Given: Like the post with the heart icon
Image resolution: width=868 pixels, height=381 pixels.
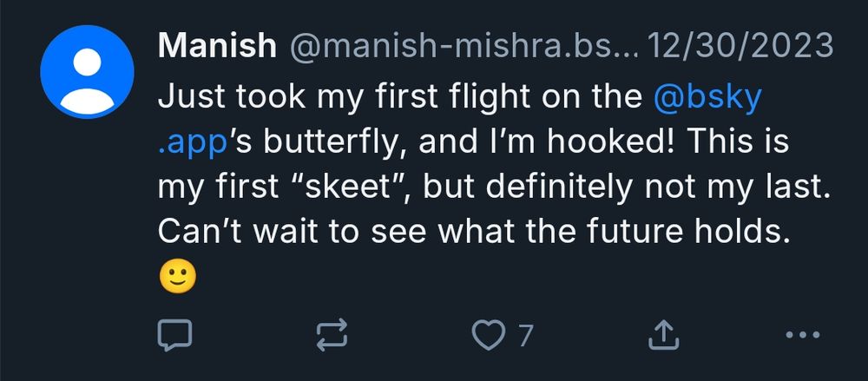Looking at the screenshot, I should click(x=488, y=335).
